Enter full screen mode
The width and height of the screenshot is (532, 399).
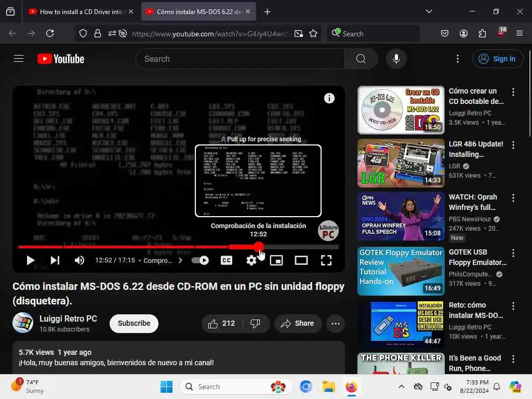coord(326,260)
